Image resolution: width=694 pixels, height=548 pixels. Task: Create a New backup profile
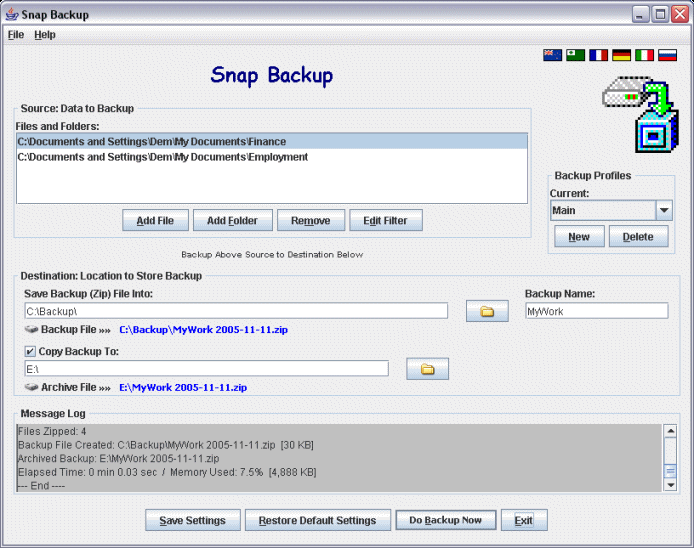pos(579,236)
